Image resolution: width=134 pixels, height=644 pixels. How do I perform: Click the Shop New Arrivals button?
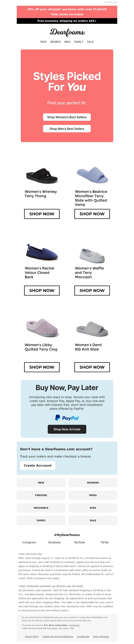67,429
